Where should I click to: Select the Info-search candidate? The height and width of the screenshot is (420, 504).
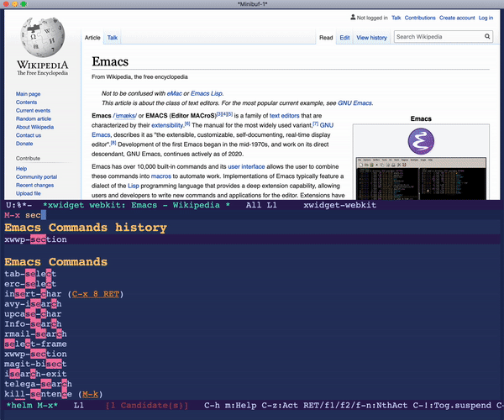[33, 323]
